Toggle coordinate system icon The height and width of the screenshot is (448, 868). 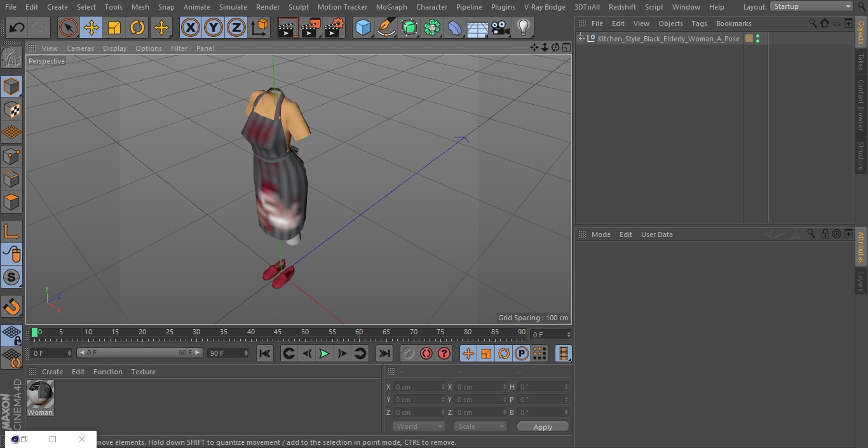click(x=260, y=27)
